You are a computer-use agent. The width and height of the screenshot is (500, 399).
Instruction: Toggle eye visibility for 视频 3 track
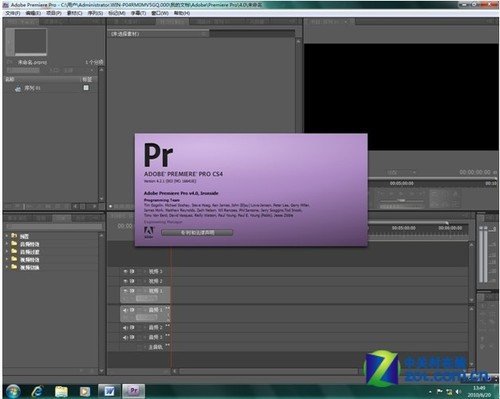(126, 271)
